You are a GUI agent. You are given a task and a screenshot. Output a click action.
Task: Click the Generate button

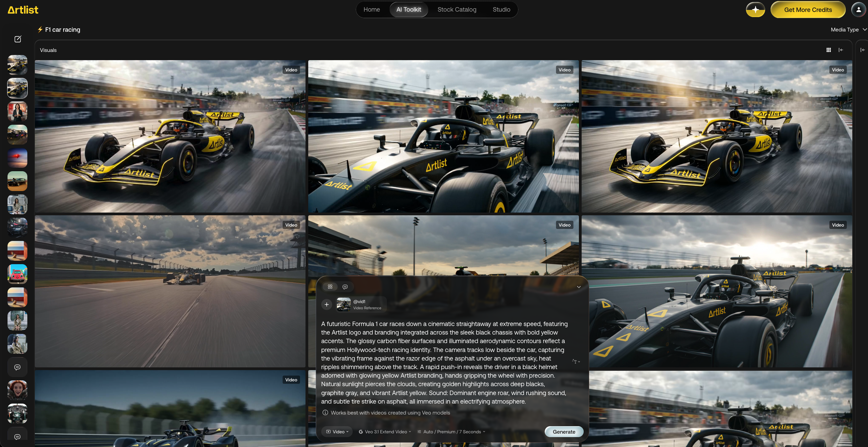coord(564,432)
